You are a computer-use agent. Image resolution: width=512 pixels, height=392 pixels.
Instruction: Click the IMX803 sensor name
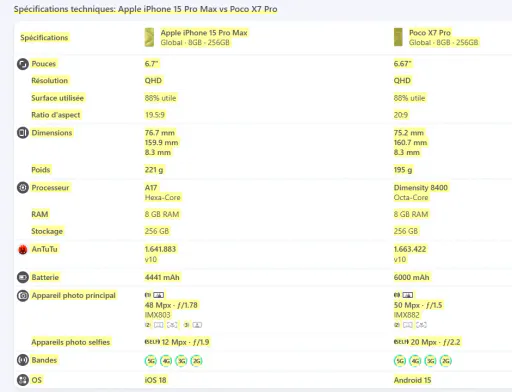coord(157,315)
